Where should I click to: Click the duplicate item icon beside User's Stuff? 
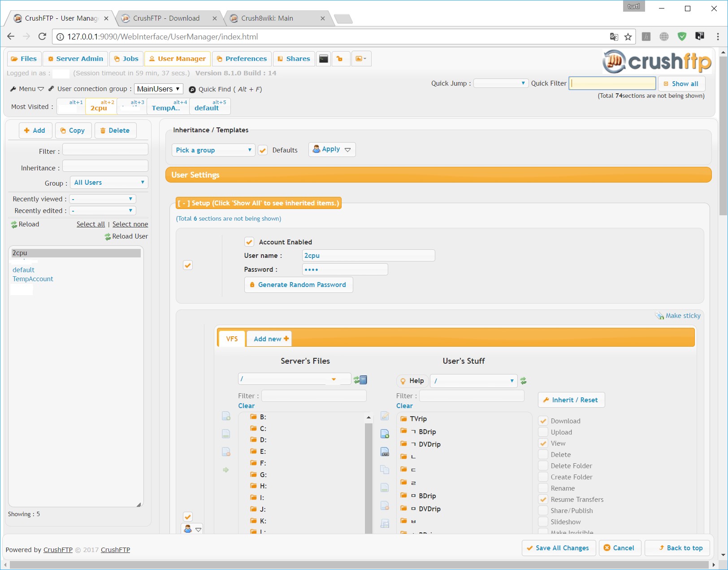click(385, 470)
